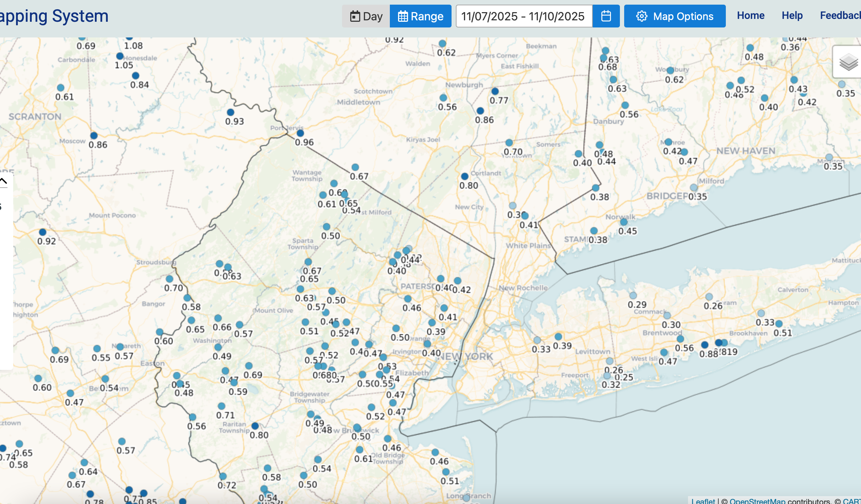Open the map layers control icon

(848, 62)
